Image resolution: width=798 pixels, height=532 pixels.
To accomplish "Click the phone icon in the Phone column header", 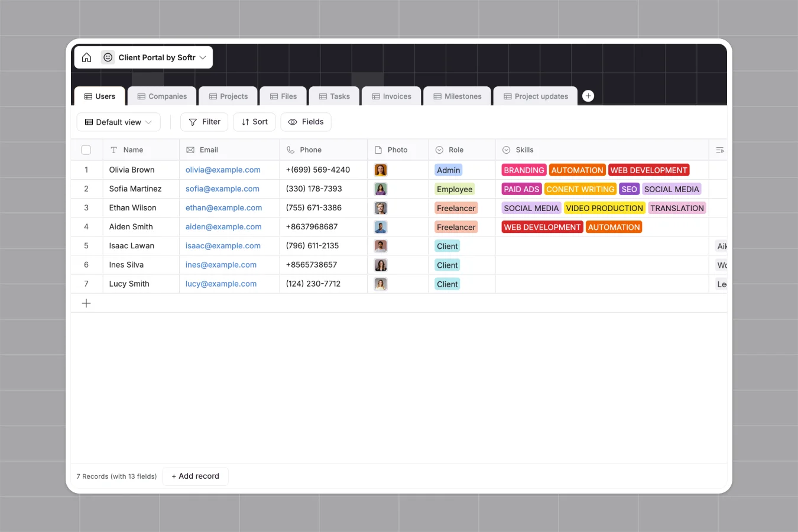I will coord(290,150).
